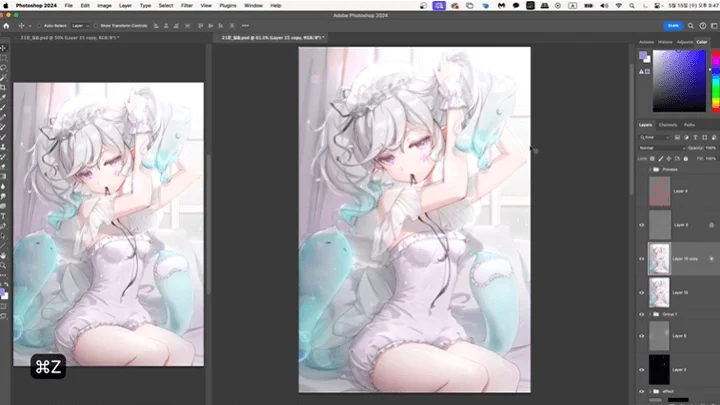720x405 pixels.
Task: Enable Show Transform Controls checkbox
Action: pos(96,26)
